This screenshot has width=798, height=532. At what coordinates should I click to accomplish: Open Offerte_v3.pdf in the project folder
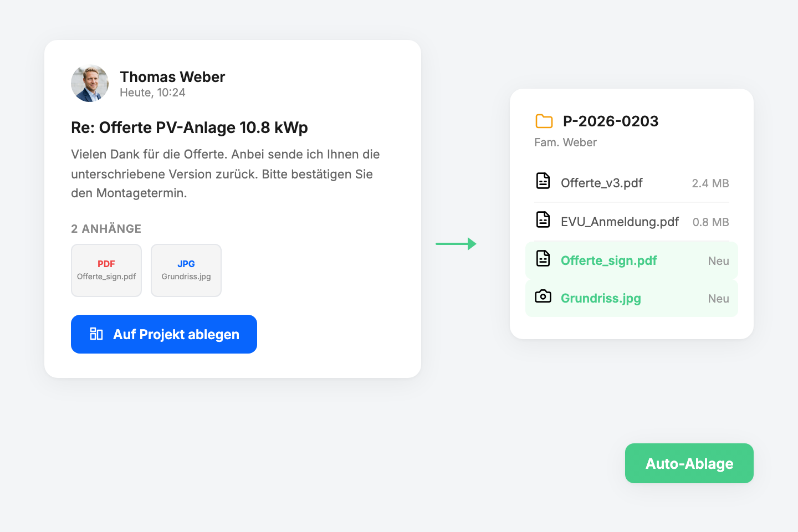[601, 183]
